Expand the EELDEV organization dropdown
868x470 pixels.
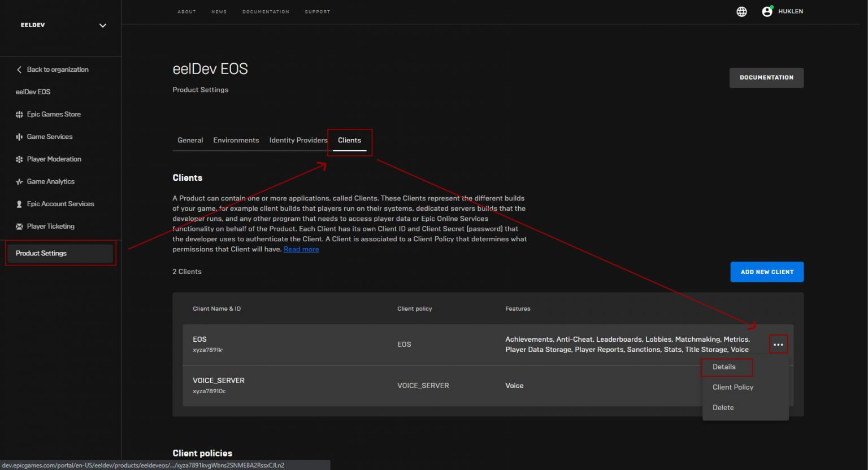tap(103, 25)
